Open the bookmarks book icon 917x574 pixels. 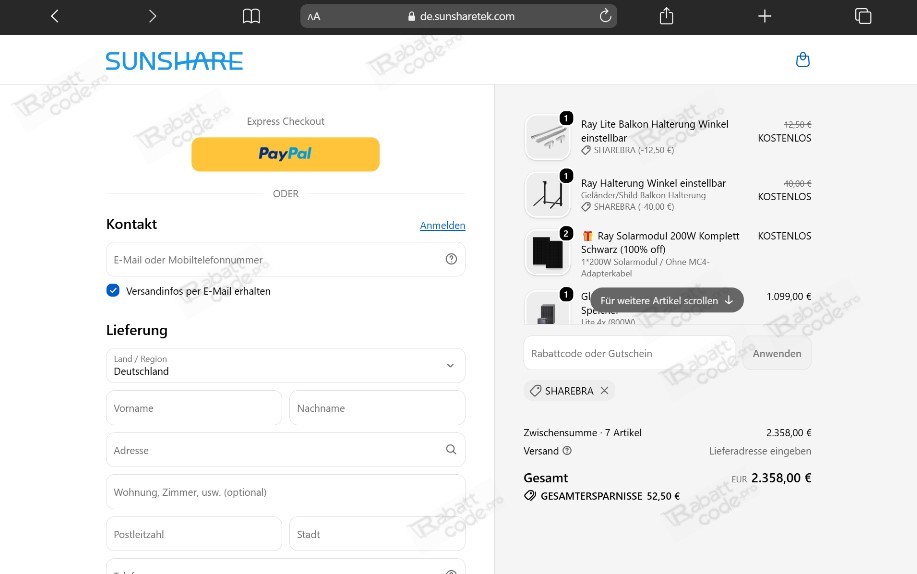[251, 16]
